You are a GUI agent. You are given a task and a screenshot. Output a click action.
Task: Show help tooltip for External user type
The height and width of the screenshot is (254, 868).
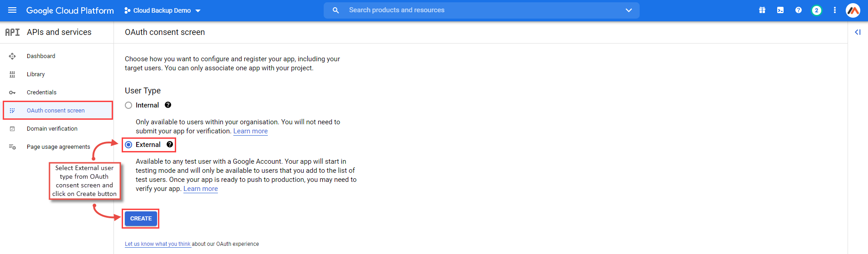tap(170, 144)
